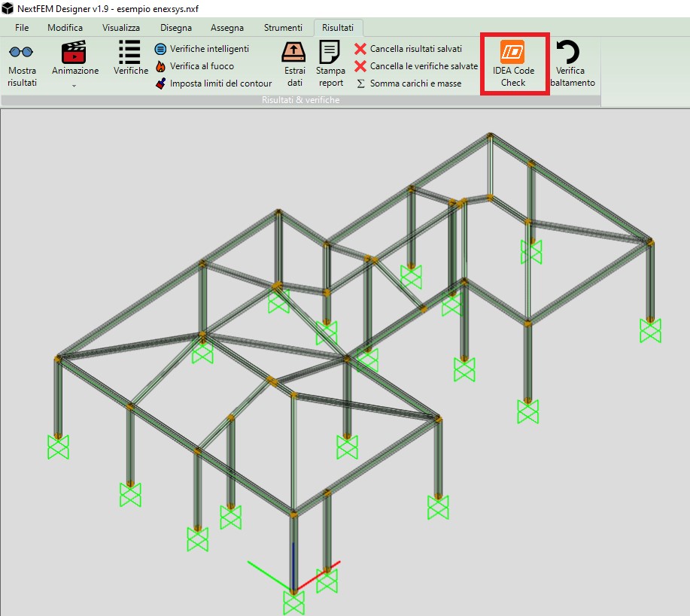Click the blue Verifiche intelligenti circle icon
The height and width of the screenshot is (616, 690).
(x=160, y=50)
